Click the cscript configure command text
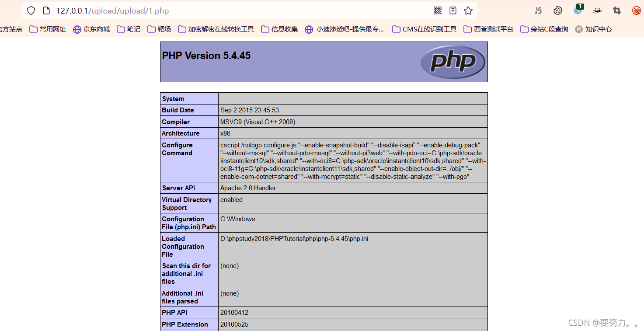 coord(353,161)
